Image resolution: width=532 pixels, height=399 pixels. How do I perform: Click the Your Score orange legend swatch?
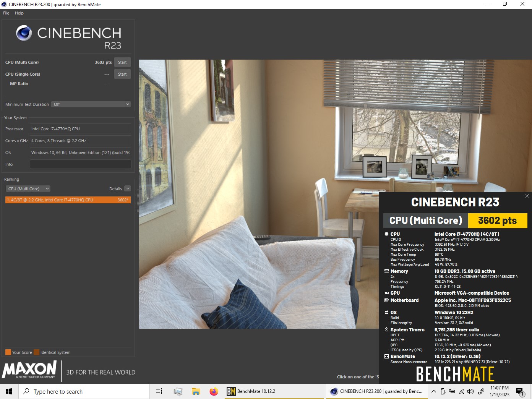pos(8,352)
